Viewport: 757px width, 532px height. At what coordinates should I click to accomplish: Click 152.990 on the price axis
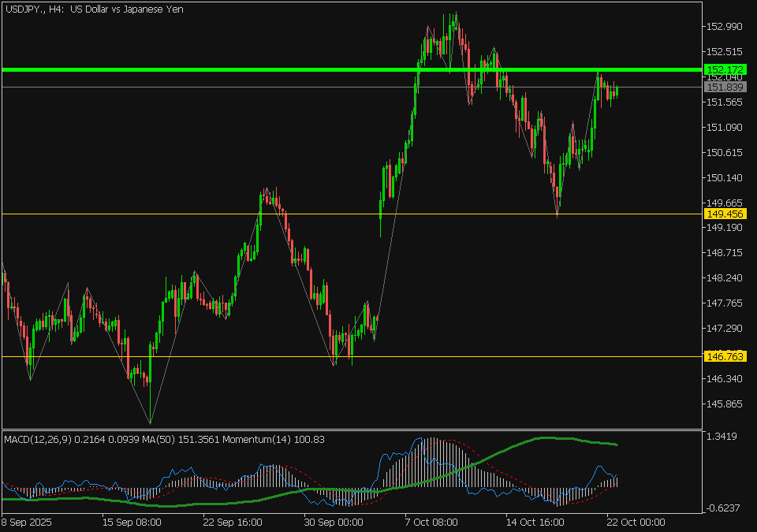724,27
